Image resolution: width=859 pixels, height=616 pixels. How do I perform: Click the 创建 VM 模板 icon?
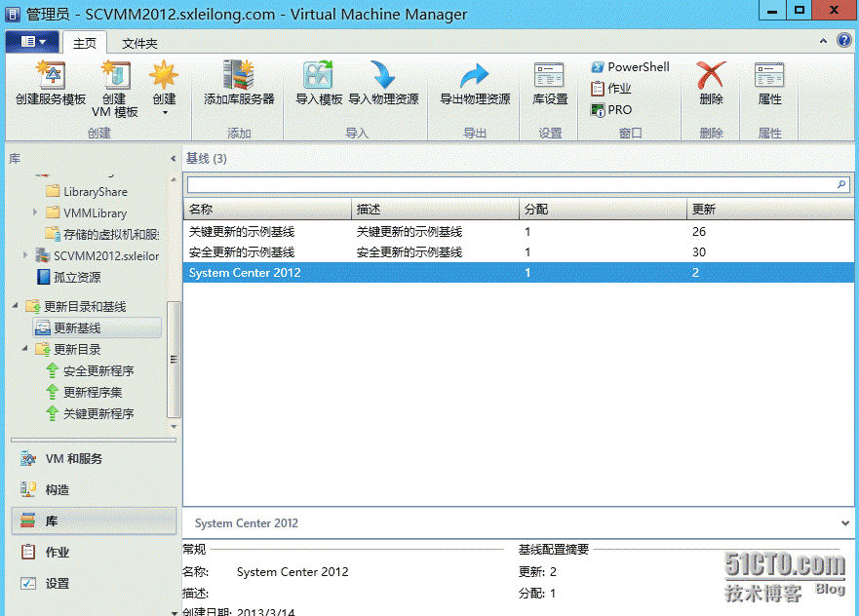point(115,75)
